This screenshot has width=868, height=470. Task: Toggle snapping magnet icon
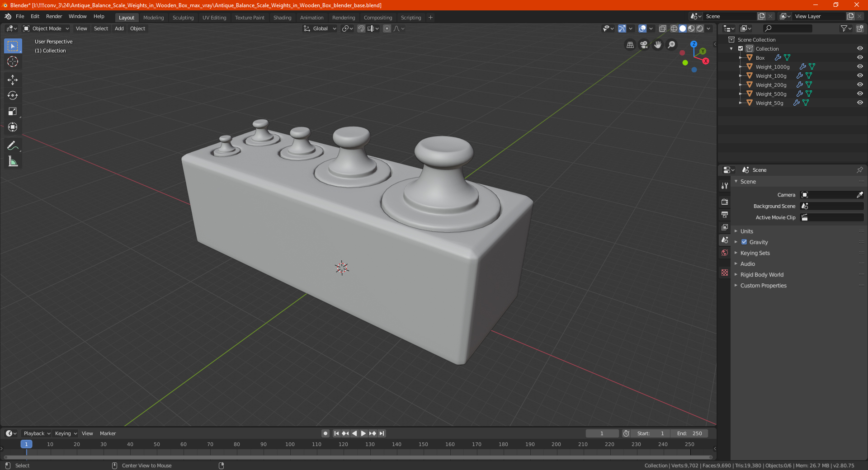pyautogui.click(x=361, y=28)
